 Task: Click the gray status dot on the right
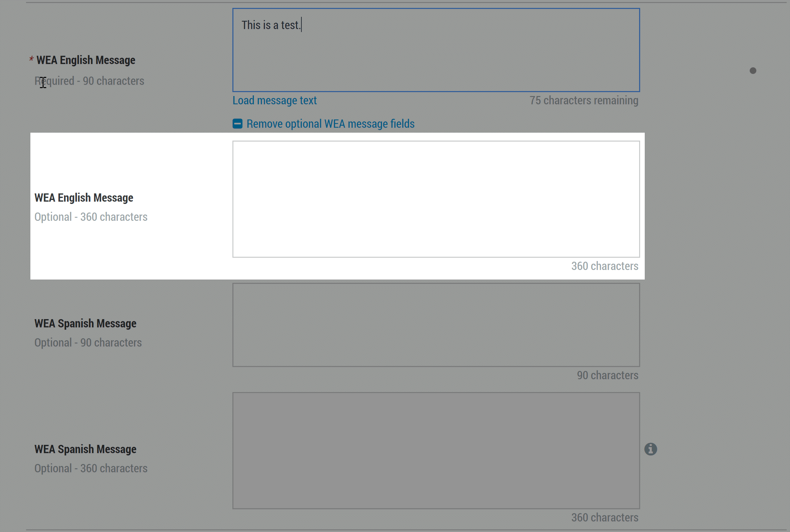(753, 71)
